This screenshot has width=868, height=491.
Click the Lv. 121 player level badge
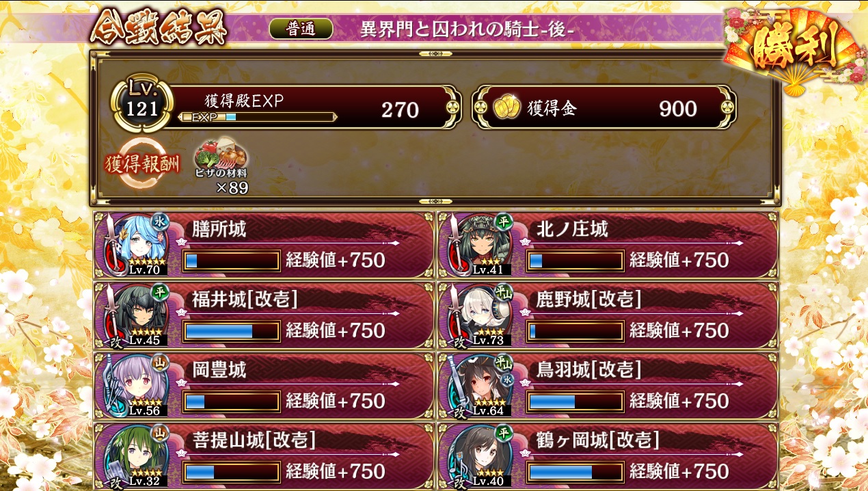[x=141, y=103]
